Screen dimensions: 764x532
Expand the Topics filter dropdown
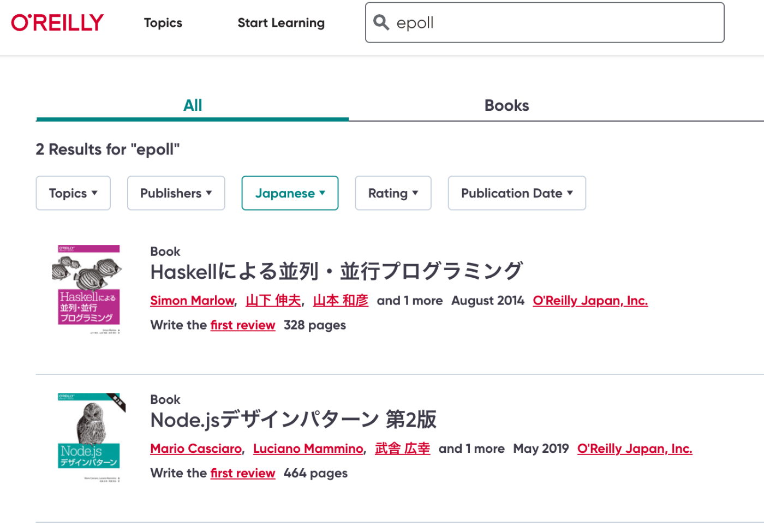tap(73, 193)
